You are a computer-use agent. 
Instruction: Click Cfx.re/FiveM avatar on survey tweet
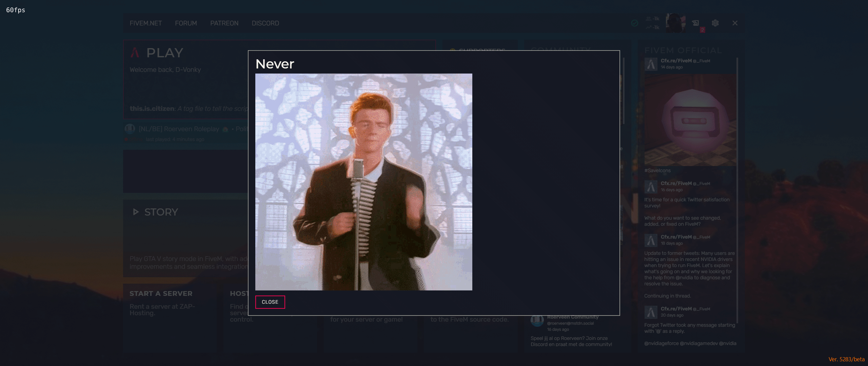coord(651,186)
